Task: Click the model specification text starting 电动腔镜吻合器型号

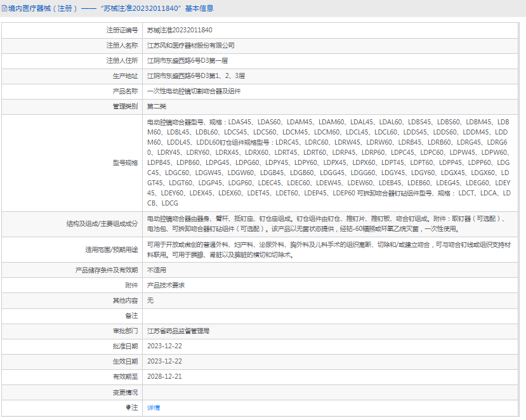Action: pos(329,162)
